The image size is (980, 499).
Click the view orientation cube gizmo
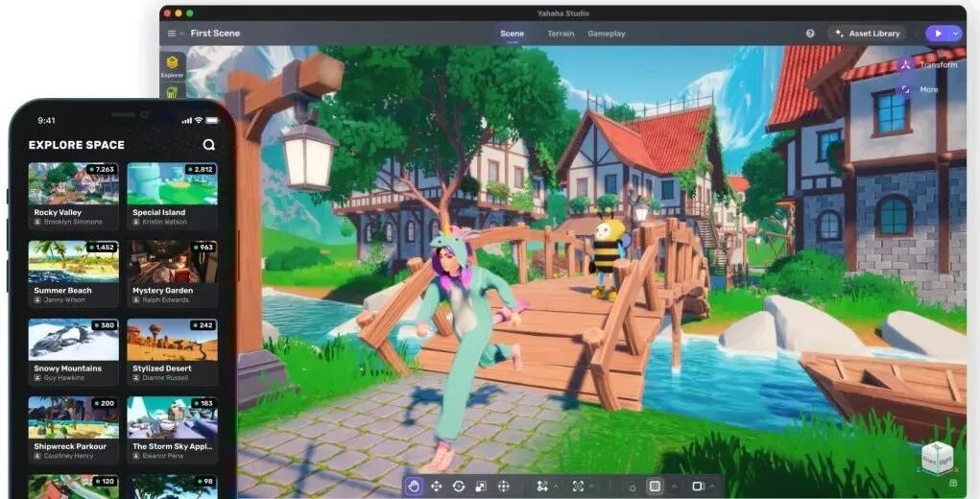(938, 459)
